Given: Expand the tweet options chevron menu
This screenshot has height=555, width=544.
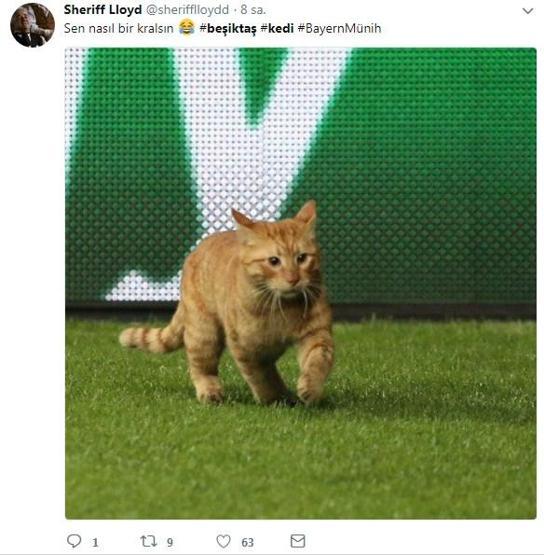Looking at the screenshot, I should 528,11.
